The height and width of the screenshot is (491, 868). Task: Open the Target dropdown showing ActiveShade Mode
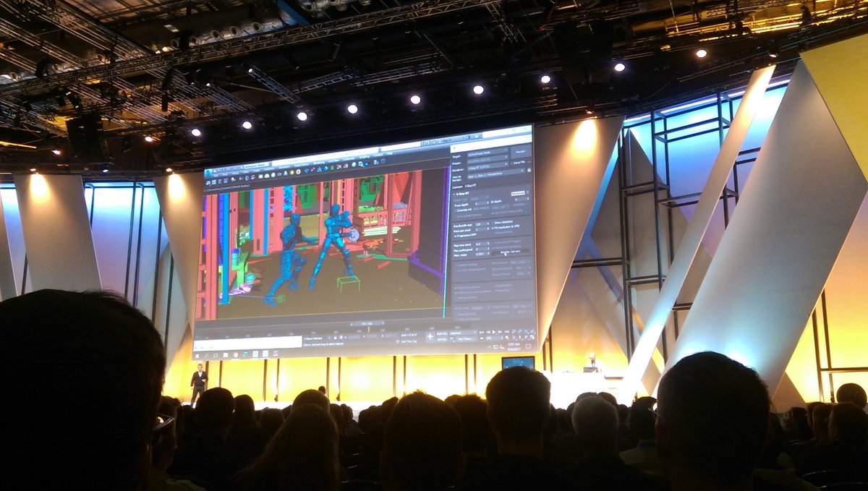click(488, 152)
